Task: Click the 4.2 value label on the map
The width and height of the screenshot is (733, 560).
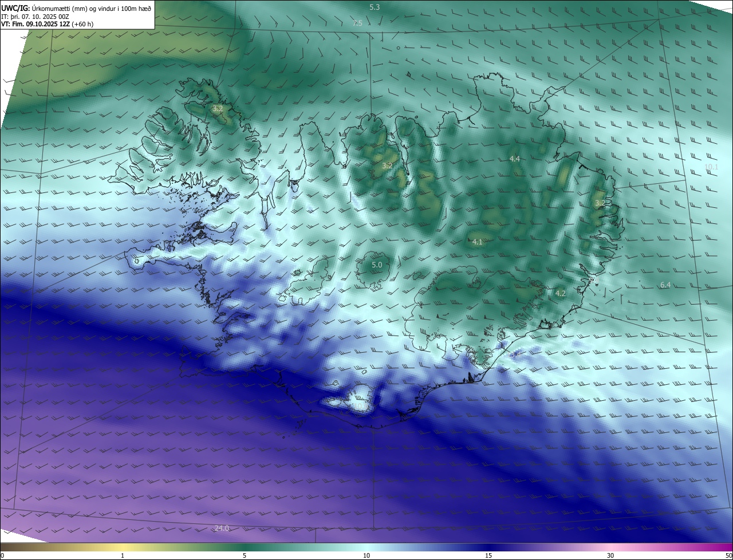Action: coord(560,293)
